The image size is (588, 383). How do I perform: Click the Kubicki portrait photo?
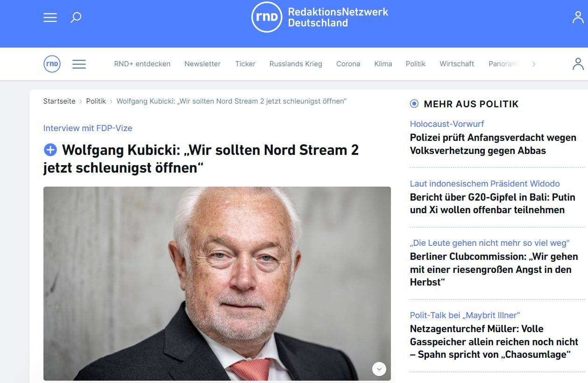(x=217, y=284)
